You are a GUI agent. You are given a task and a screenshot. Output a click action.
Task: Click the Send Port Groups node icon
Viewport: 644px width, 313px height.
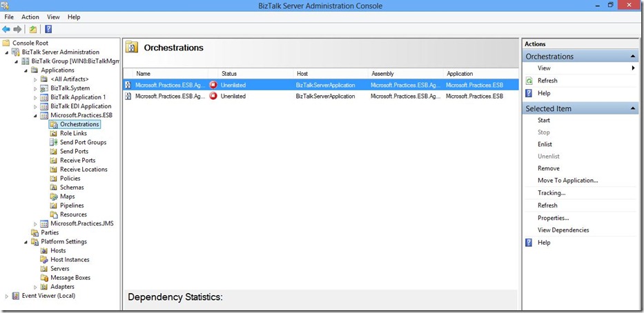coord(53,142)
